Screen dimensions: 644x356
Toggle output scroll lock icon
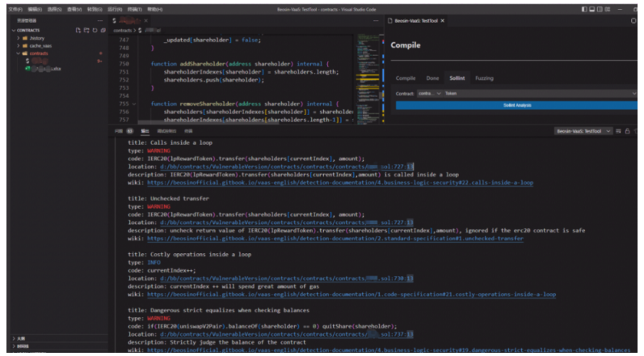pyautogui.click(x=627, y=131)
